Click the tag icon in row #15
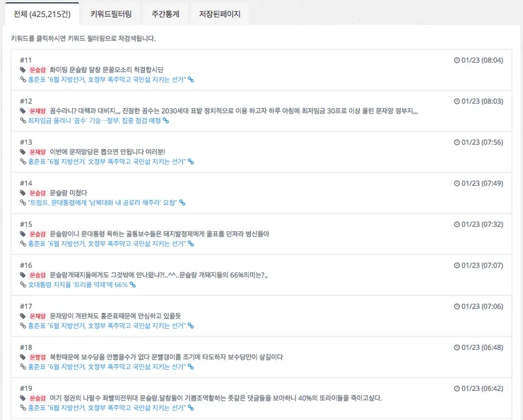 pyautogui.click(x=23, y=234)
